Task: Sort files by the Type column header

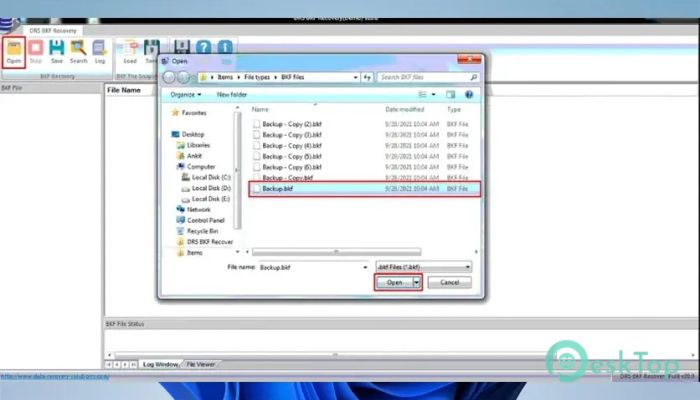Action: [x=454, y=109]
